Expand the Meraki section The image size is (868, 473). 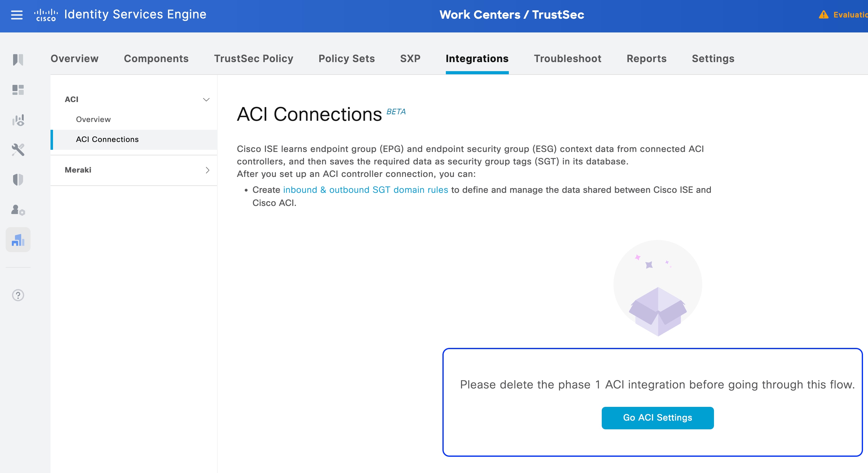[207, 170]
